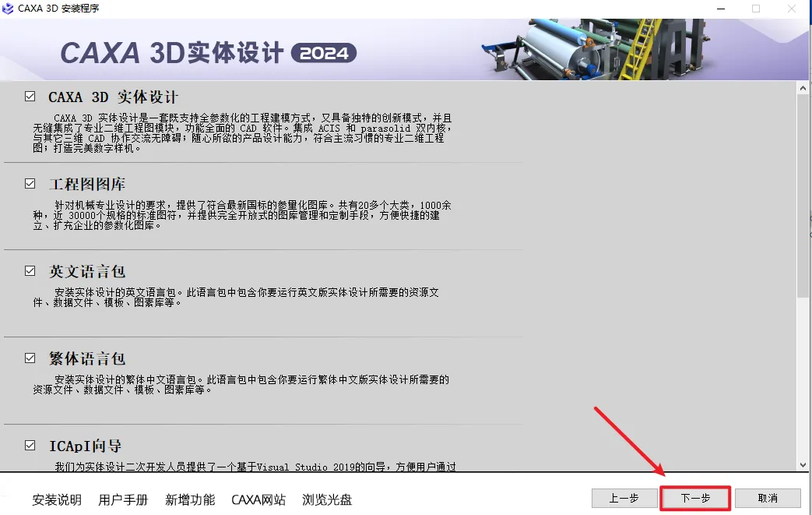812x515 pixels.
Task: Click the 工程图图库 heading text
Action: coord(87,184)
